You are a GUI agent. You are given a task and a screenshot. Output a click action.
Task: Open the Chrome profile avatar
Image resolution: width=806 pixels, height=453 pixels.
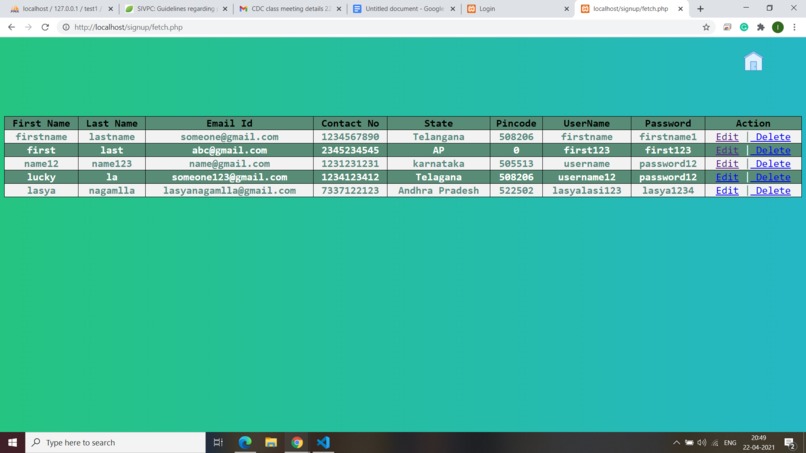pyautogui.click(x=778, y=27)
